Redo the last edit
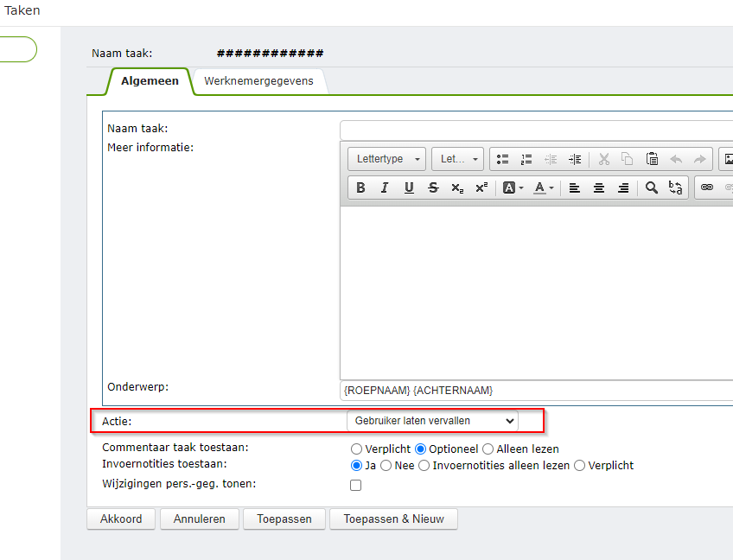The height and width of the screenshot is (560, 733). [700, 159]
